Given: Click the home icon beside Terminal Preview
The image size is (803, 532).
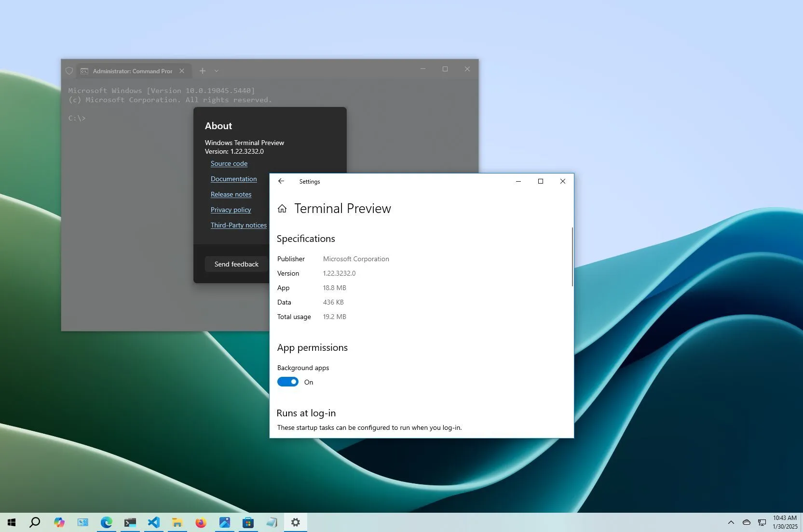Looking at the screenshot, I should click(x=282, y=208).
